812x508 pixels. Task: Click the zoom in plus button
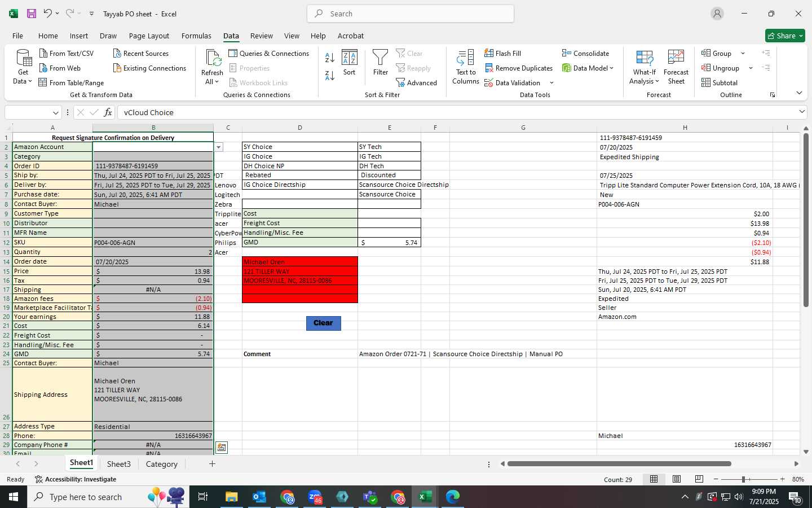[x=782, y=479]
